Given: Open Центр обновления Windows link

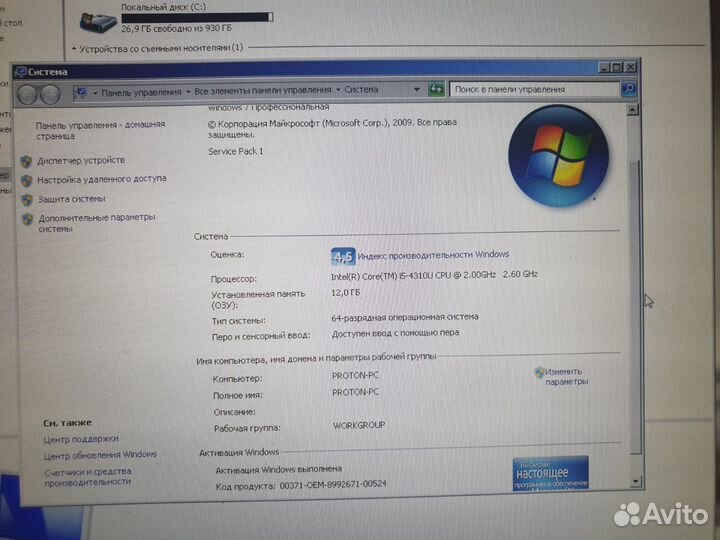Looking at the screenshot, I should point(100,455).
